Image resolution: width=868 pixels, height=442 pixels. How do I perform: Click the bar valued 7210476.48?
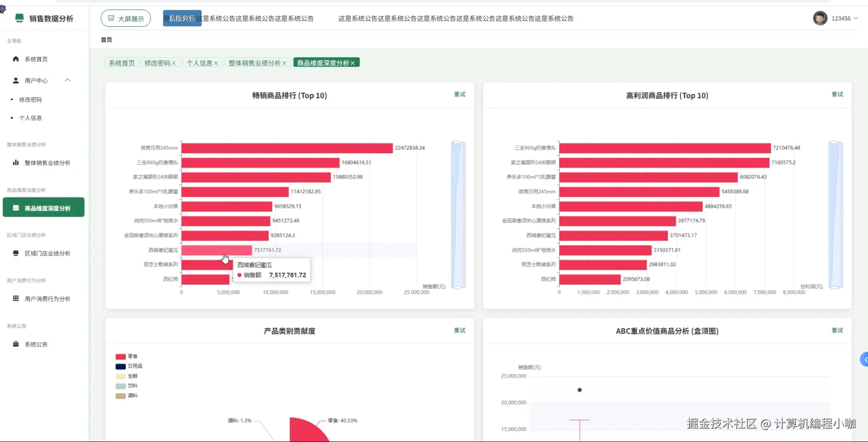click(665, 148)
